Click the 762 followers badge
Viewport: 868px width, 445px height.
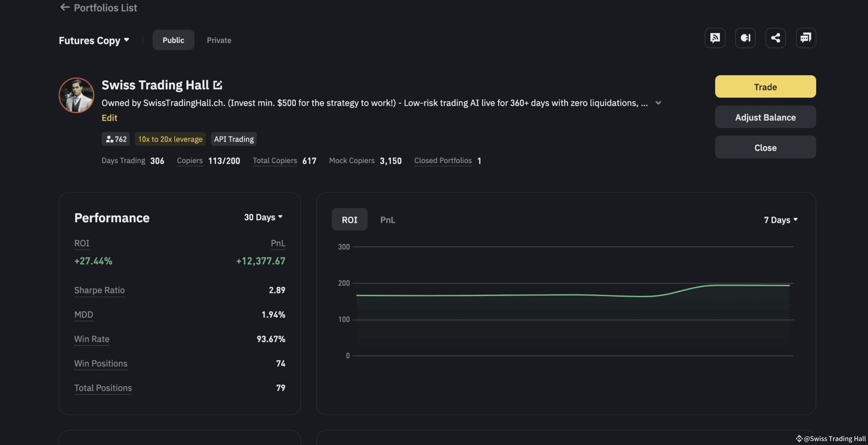click(x=115, y=139)
